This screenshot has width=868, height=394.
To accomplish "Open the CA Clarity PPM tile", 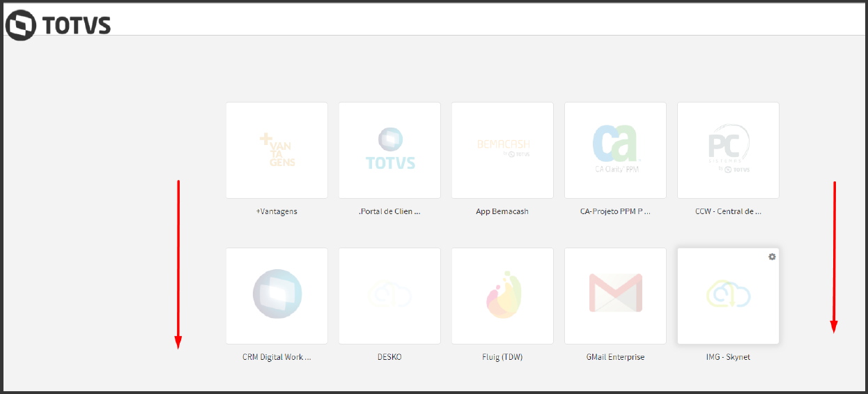I will pos(615,150).
